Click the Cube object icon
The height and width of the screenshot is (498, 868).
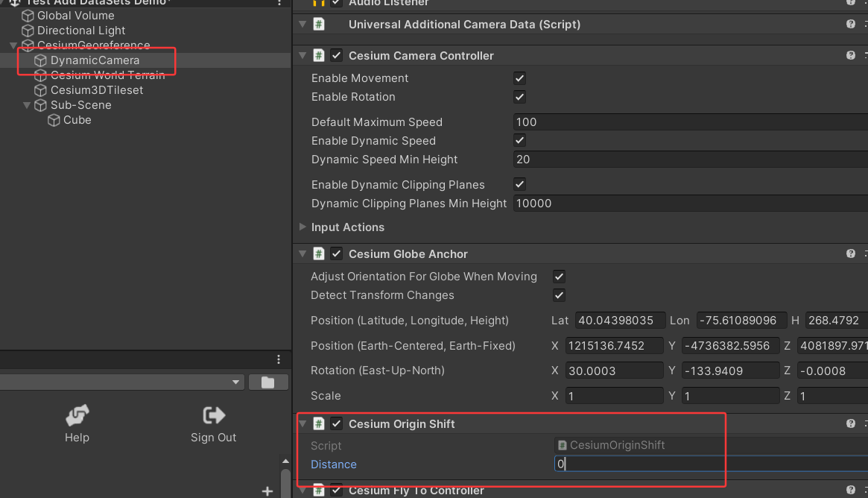(x=54, y=120)
